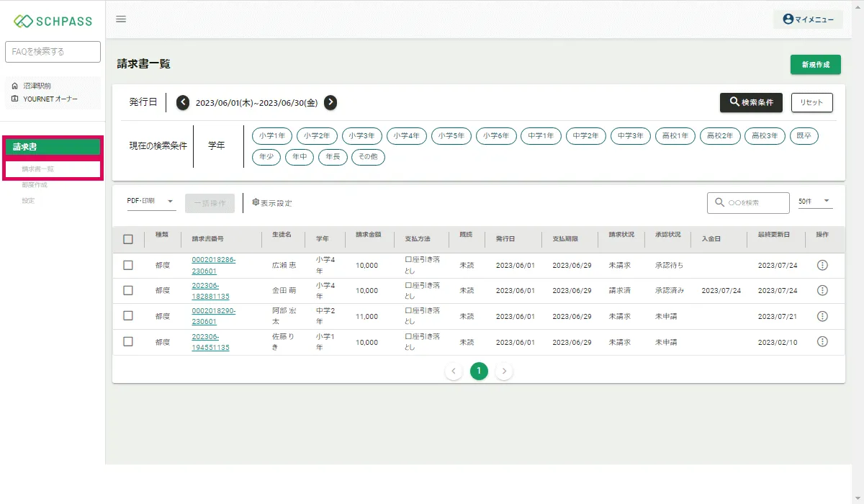Go to previous page arrow in pagination

click(x=454, y=372)
